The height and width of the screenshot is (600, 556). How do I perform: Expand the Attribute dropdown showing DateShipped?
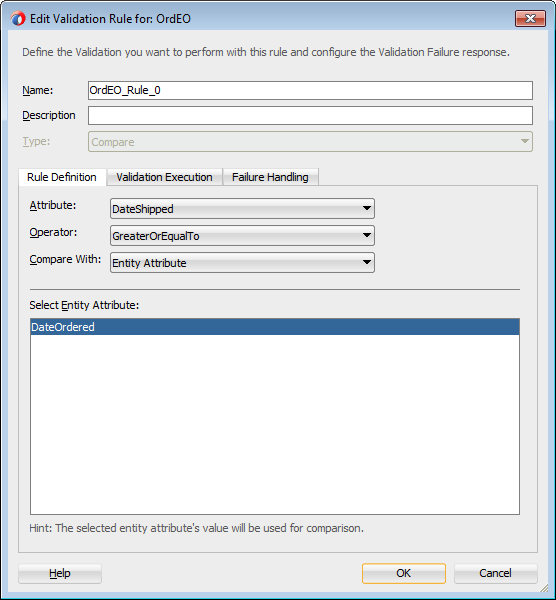point(242,209)
